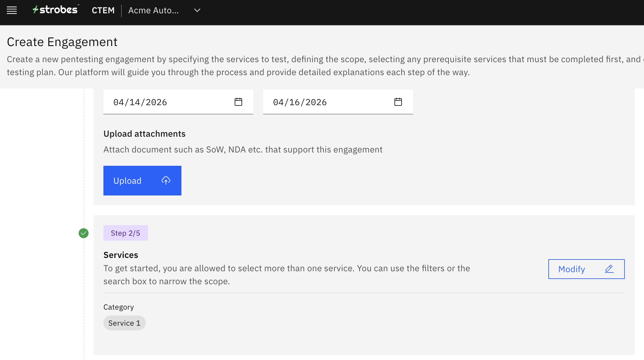Click the cloud upload icon
The height and width of the screenshot is (360, 644).
click(x=166, y=181)
